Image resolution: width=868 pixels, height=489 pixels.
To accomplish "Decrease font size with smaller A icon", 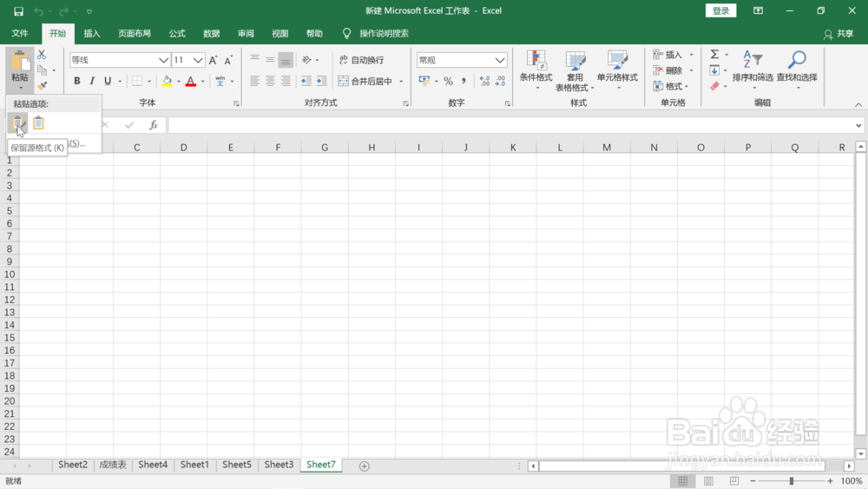I will coord(228,60).
